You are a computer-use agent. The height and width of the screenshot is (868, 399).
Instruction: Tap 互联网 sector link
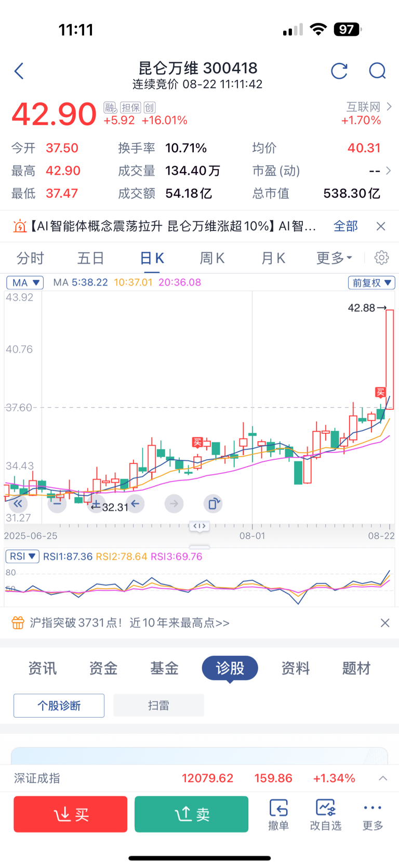[x=364, y=107]
